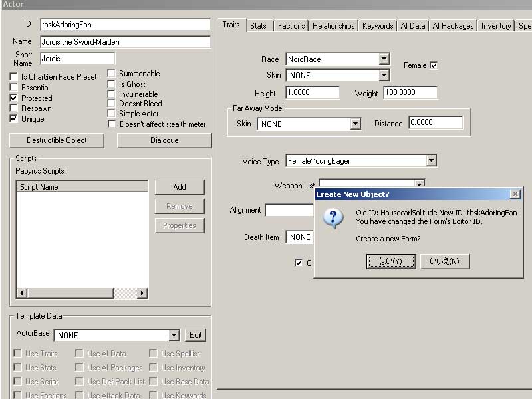Open the Race dropdown showing NordRace

coord(384,59)
